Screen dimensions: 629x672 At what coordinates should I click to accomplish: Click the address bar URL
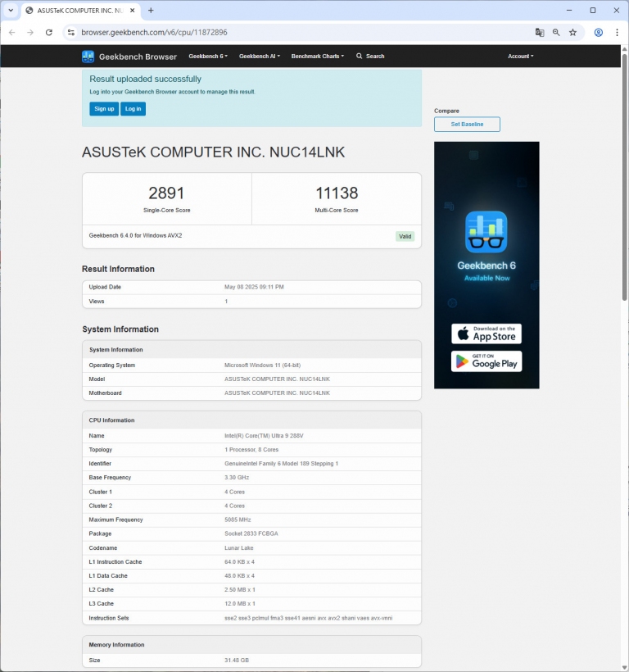coord(154,33)
